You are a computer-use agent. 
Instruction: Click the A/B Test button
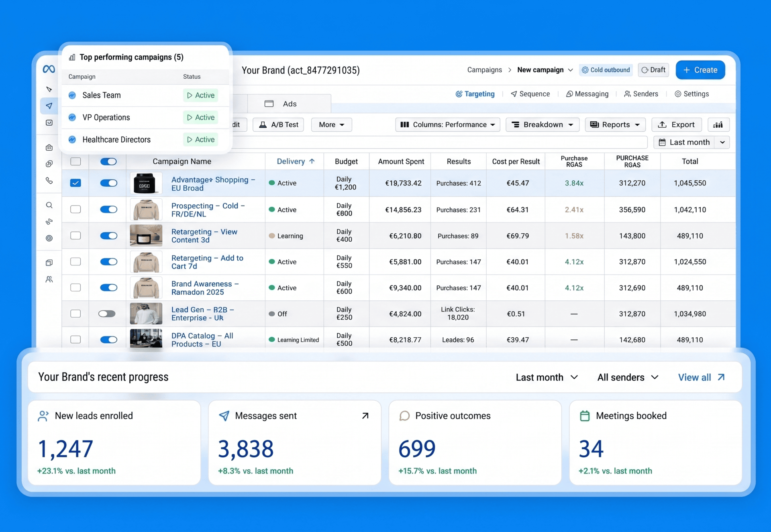(278, 124)
